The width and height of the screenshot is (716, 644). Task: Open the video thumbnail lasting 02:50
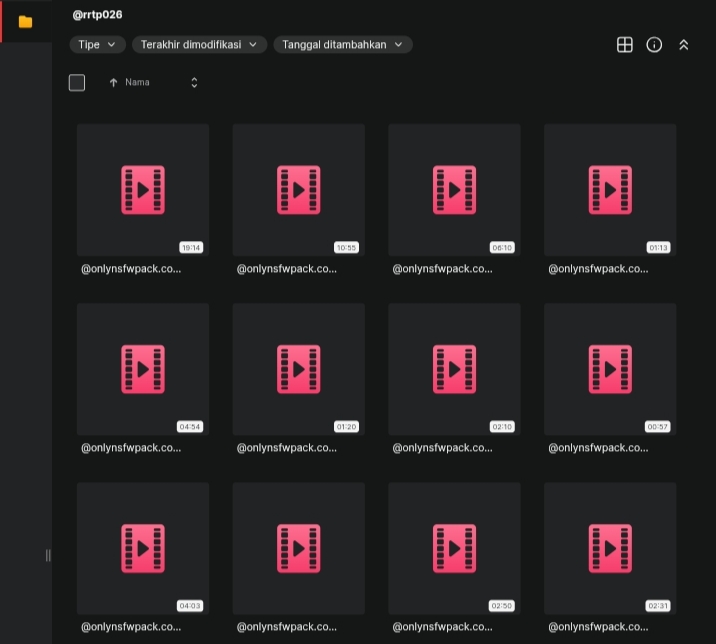click(454, 548)
